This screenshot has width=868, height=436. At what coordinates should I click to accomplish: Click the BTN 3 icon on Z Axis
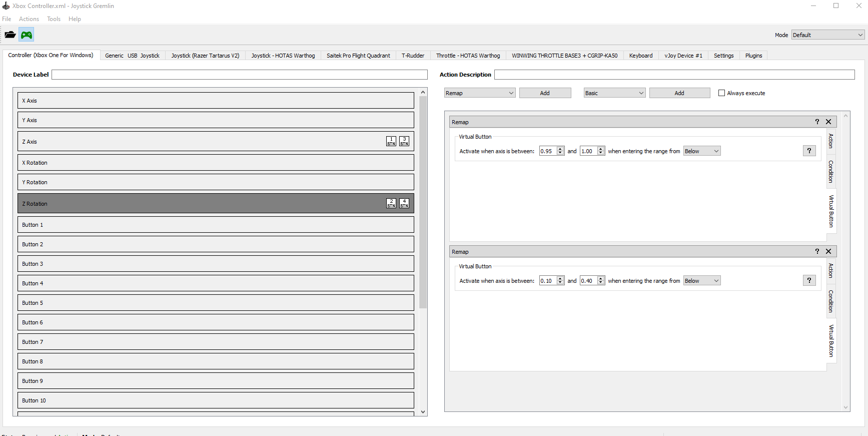point(404,141)
